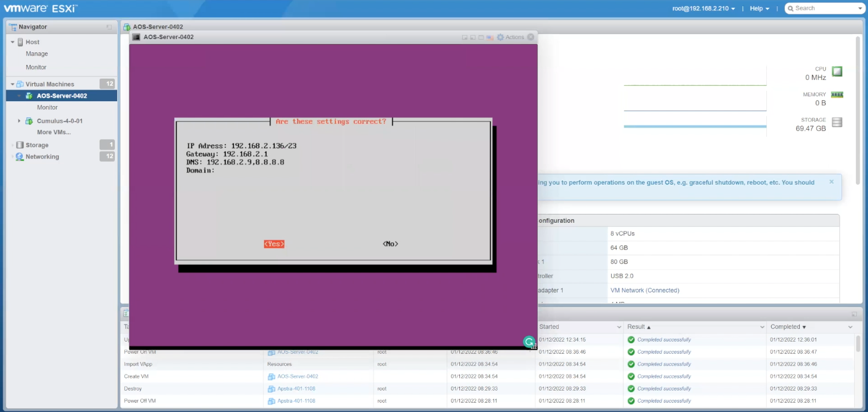The image size is (868, 412).
Task: Select Networking in the Navigator
Action: [x=42, y=157]
